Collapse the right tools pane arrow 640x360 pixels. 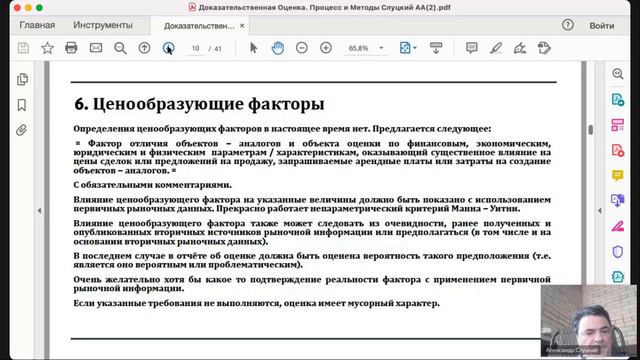pos(600,211)
